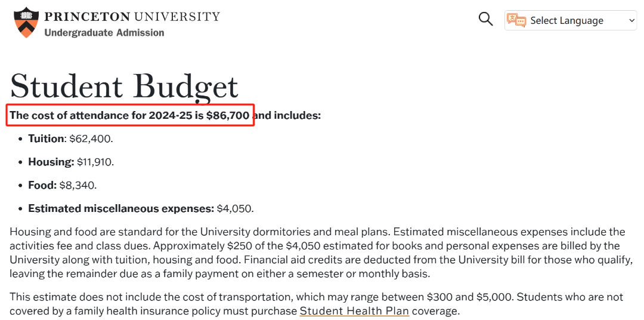Click the Princeton shield logo
This screenshot has width=644, height=320.
point(26,22)
